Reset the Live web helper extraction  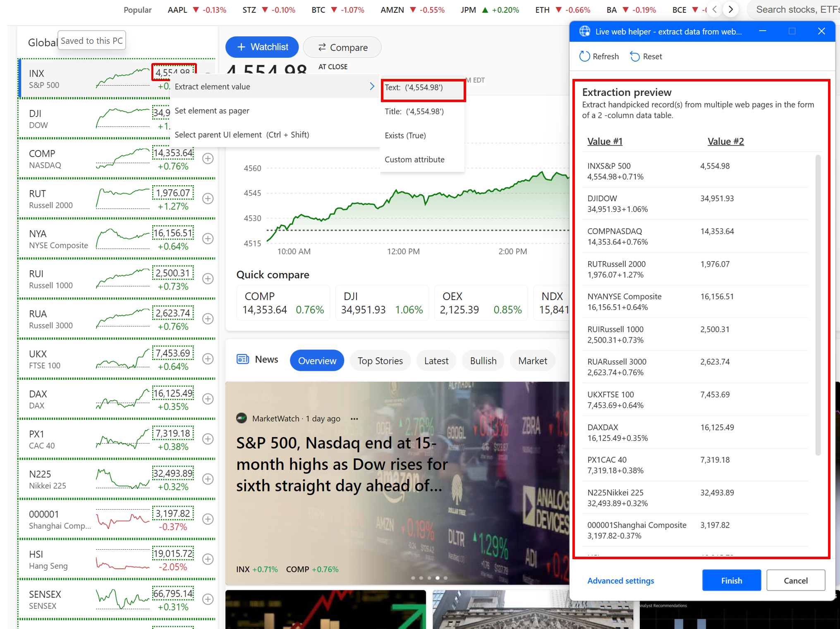coord(646,56)
